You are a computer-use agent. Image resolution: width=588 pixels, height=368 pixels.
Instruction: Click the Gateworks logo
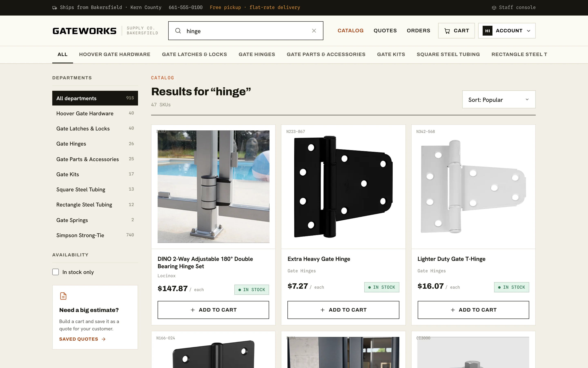84,31
